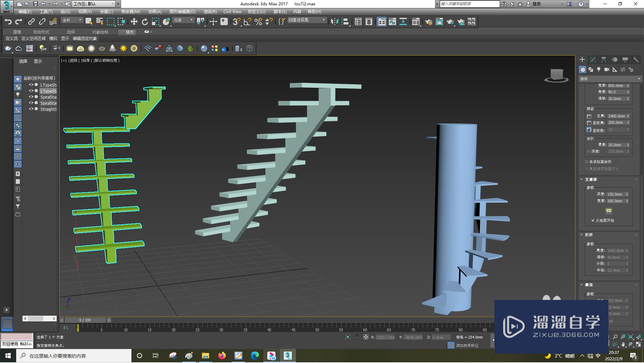644x363 pixels.
Task: Open the 修改器 menu
Action: (x=131, y=11)
